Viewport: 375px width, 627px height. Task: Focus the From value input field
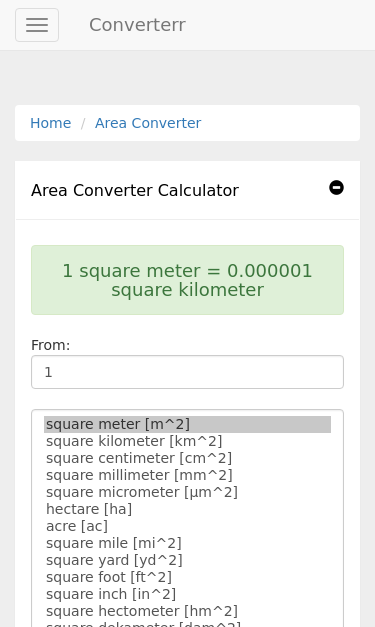[188, 372]
